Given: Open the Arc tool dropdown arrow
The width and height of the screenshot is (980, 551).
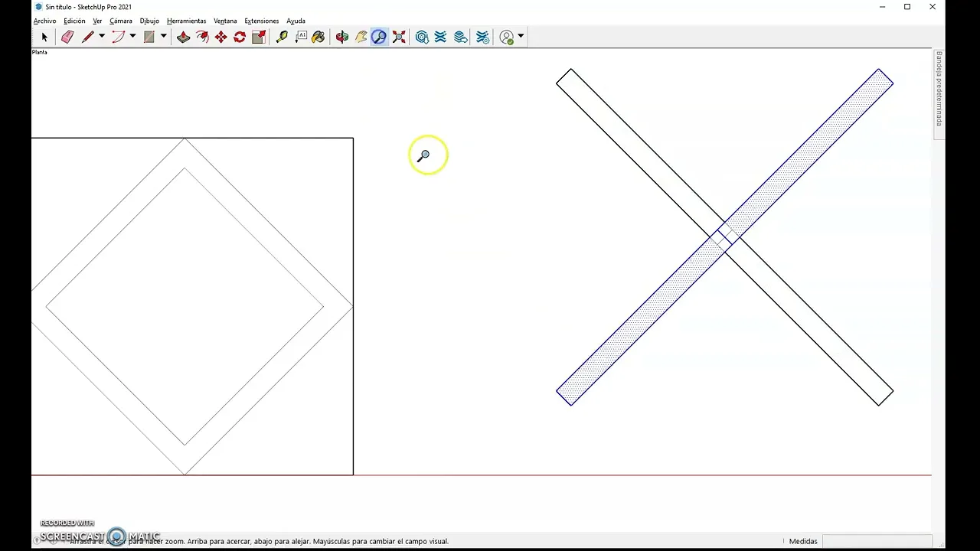Looking at the screenshot, I should click(132, 36).
